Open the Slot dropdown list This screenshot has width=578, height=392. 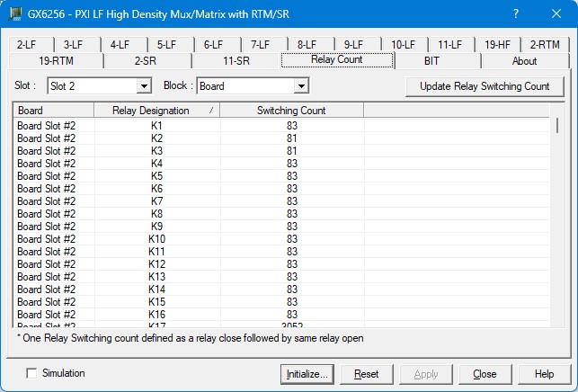coord(143,86)
